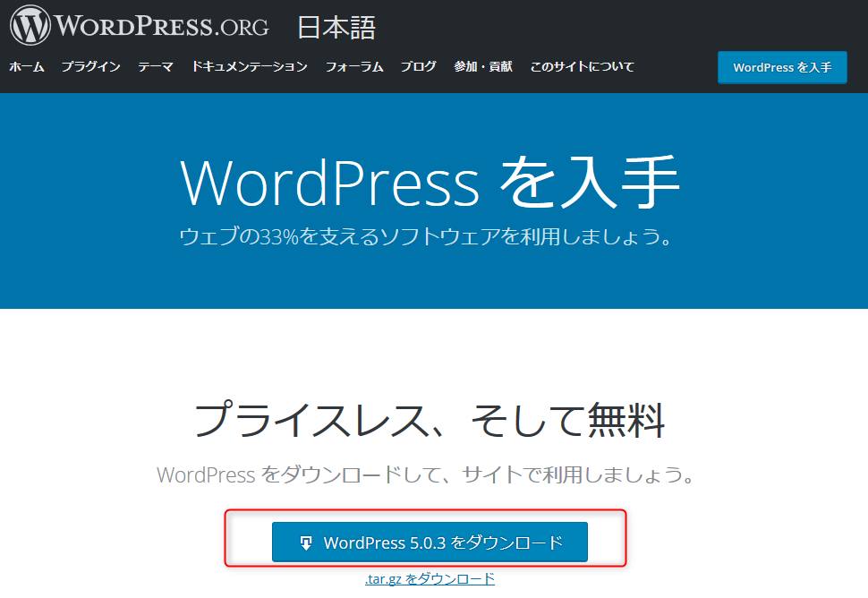Open the ホーム menu item
868x598 pixels.
(x=27, y=67)
